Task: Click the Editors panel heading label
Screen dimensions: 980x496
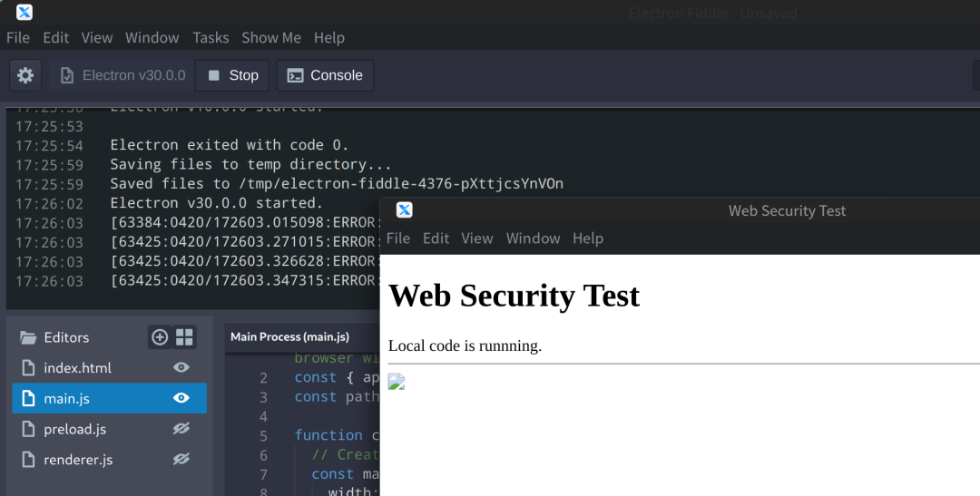Action: pyautogui.click(x=66, y=338)
